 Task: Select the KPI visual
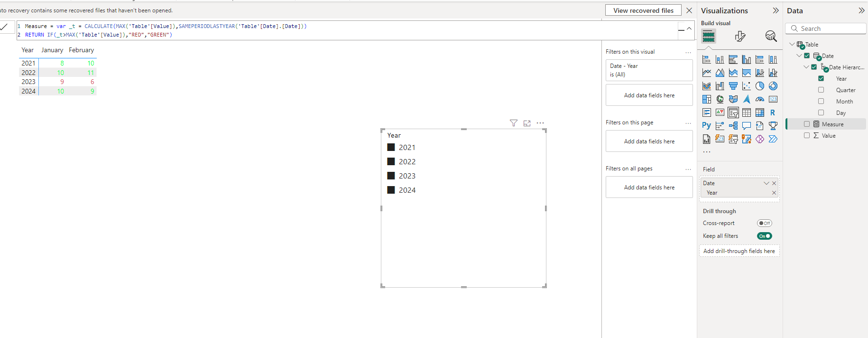(720, 113)
